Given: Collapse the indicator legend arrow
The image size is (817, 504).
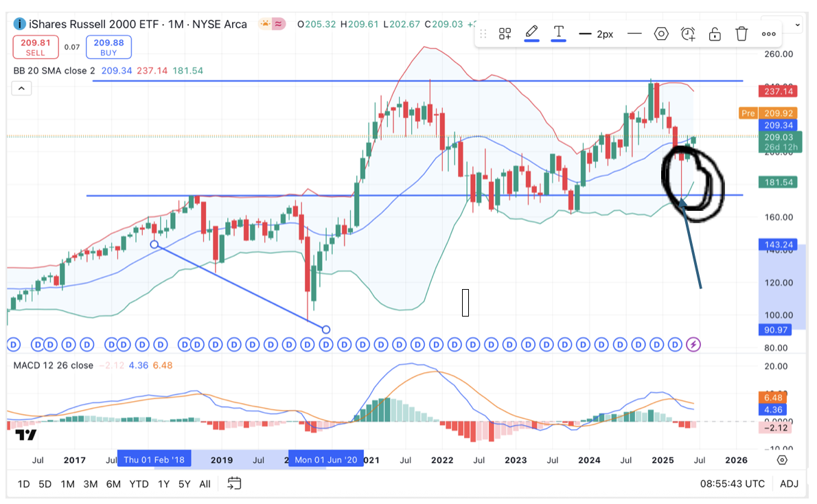Looking at the screenshot, I should (x=21, y=89).
